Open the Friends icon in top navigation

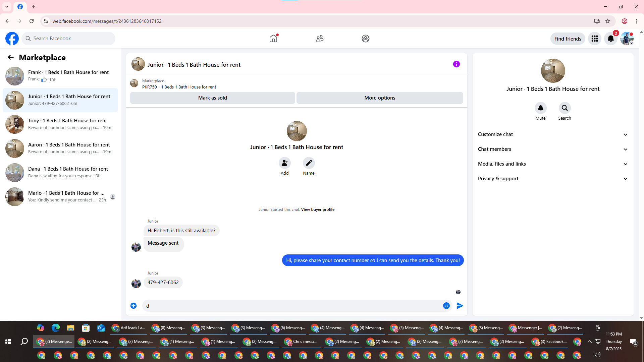coord(320,39)
